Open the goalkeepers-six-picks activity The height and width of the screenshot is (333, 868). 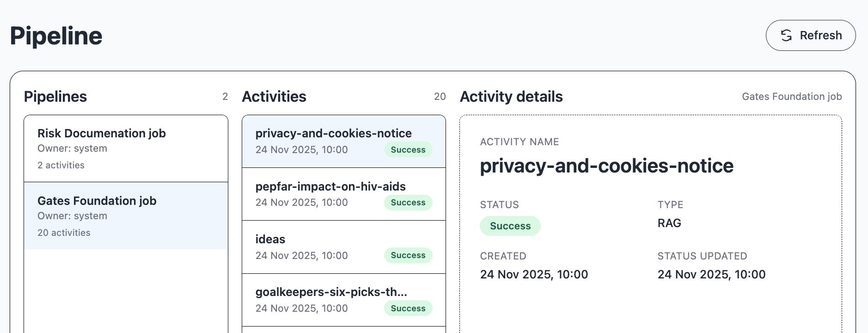tap(331, 292)
